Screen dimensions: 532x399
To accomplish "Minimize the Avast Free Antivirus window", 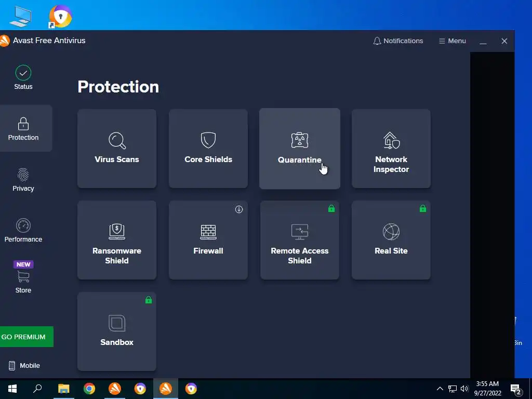I will [483, 41].
